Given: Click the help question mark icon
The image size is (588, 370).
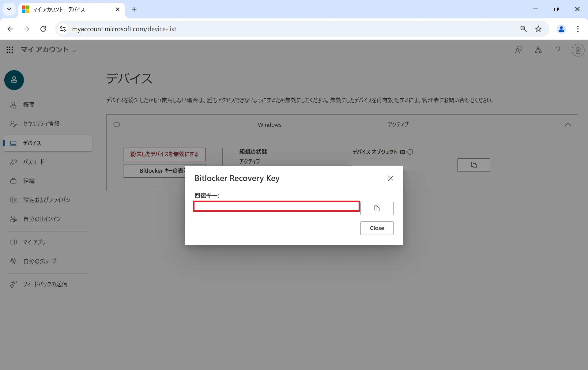Looking at the screenshot, I should (558, 50).
